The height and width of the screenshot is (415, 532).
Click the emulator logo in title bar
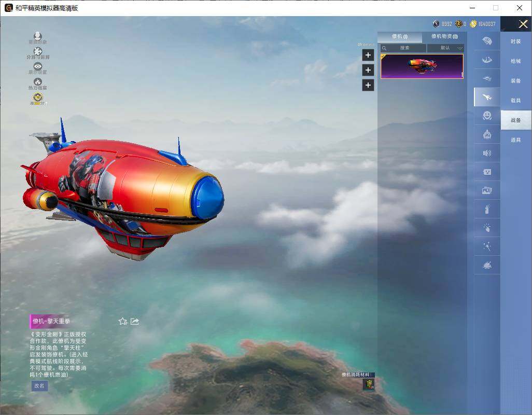click(8, 8)
